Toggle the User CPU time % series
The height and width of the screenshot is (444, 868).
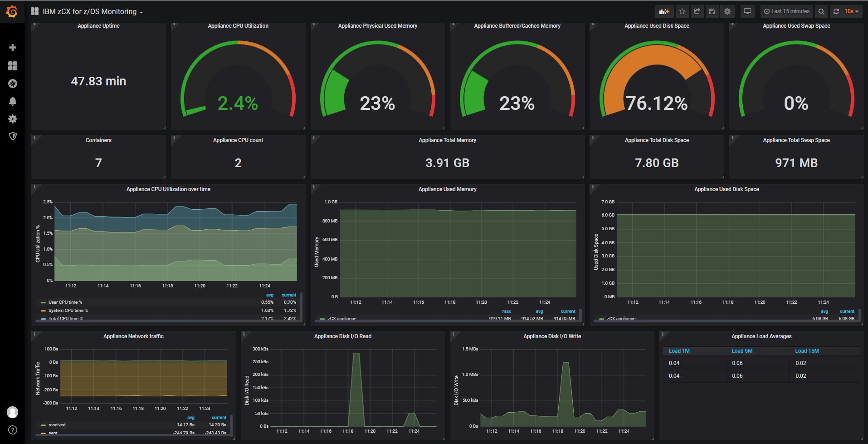click(65, 302)
